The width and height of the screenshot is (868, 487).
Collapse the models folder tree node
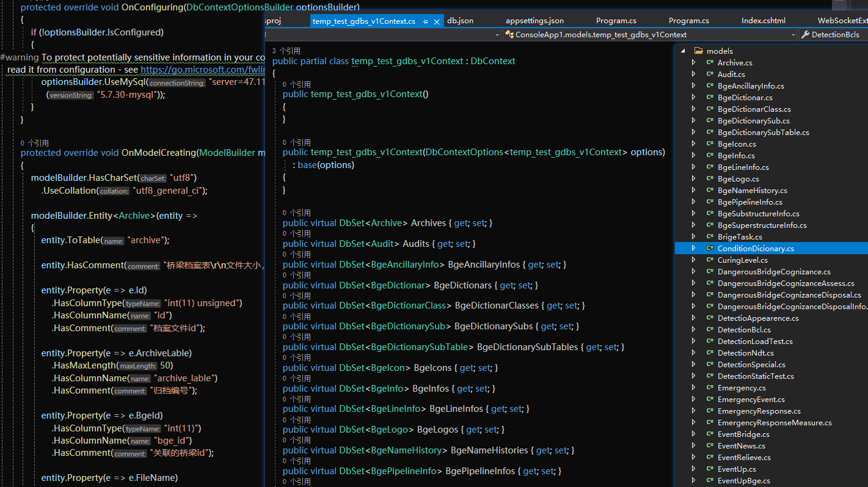pyautogui.click(x=682, y=51)
